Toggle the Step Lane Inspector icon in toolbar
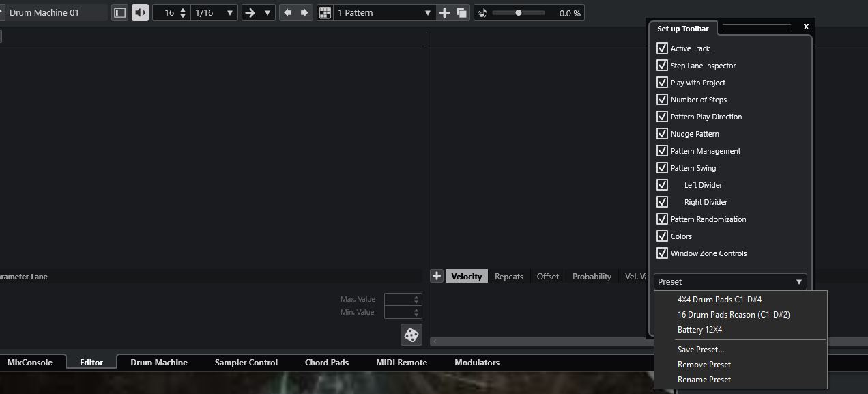868x394 pixels. [119, 13]
